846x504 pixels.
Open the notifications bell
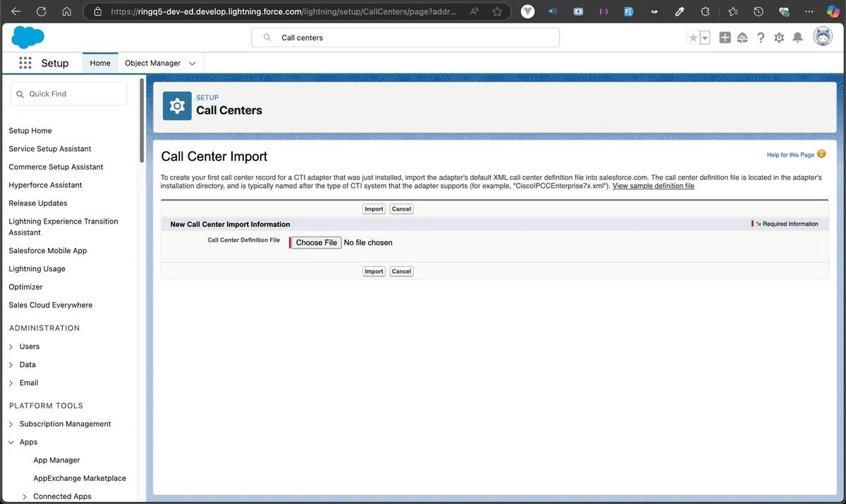tap(797, 37)
